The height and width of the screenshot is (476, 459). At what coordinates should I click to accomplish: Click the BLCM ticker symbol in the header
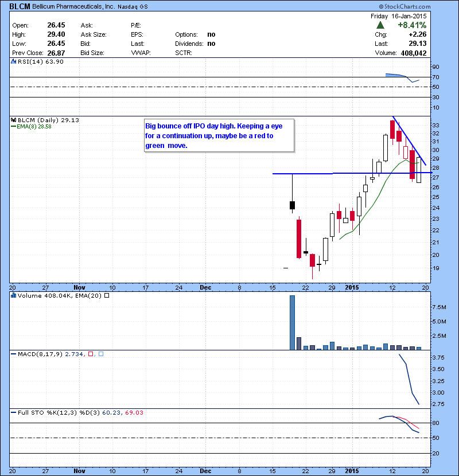[20, 6]
